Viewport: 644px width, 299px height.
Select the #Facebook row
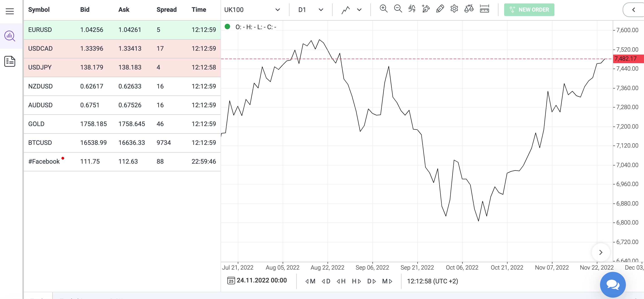click(x=122, y=162)
